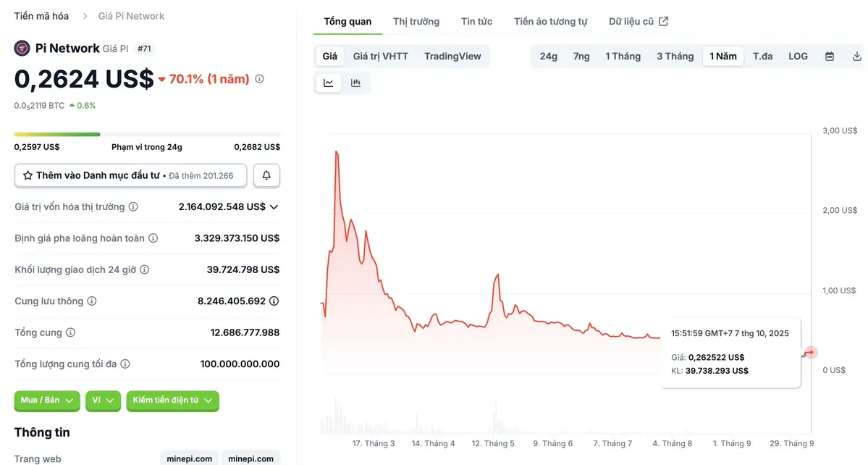Open the calendar date range picker

(x=829, y=55)
